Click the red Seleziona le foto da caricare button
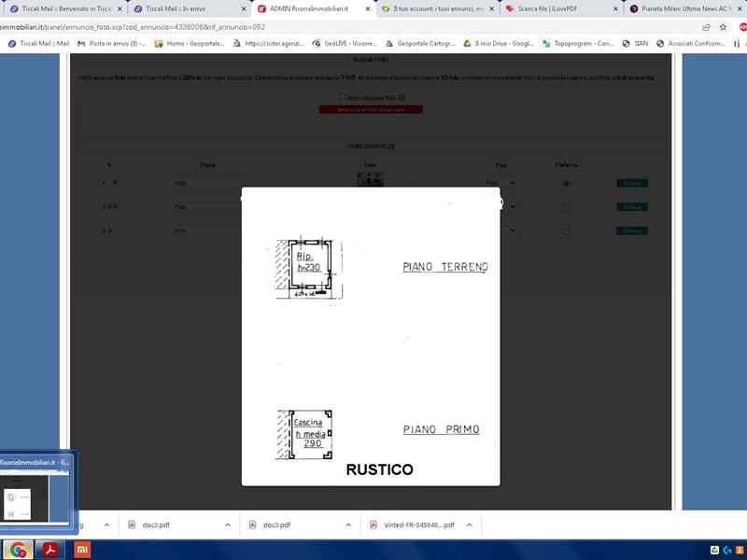 [371, 109]
